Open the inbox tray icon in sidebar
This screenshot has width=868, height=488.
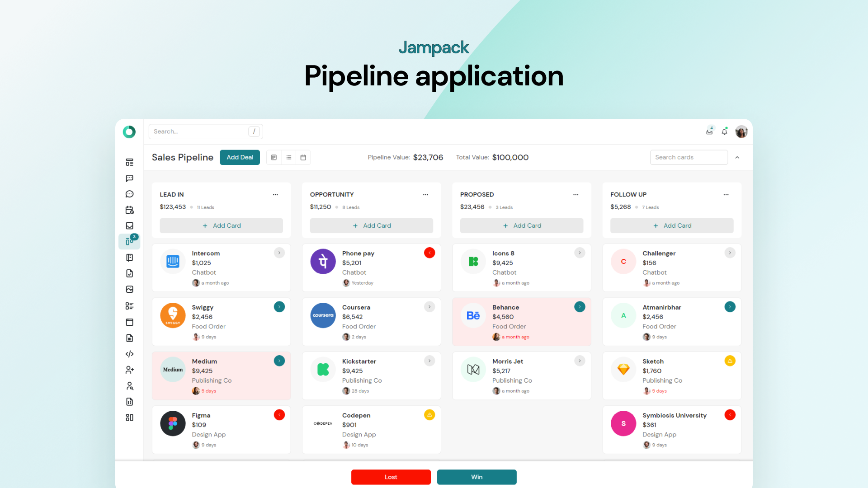(x=129, y=226)
